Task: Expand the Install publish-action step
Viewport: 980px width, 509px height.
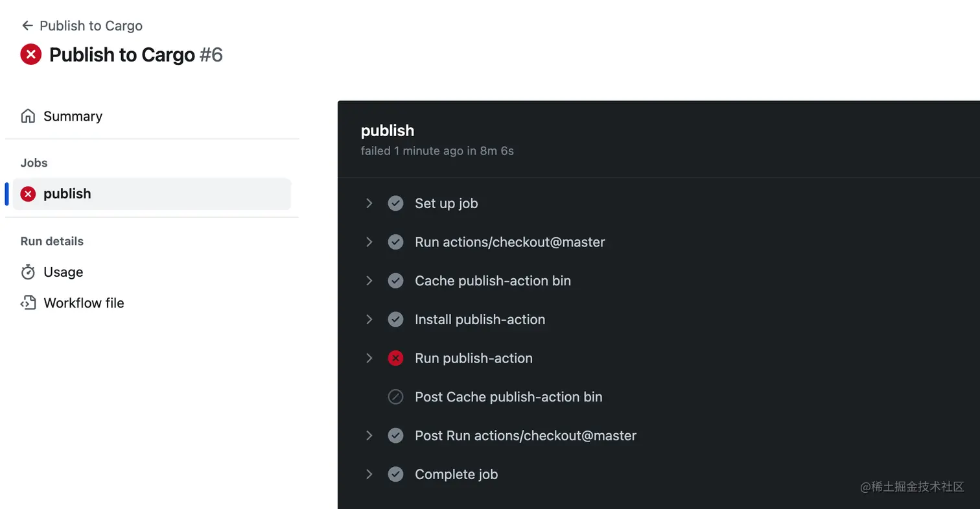Action: point(369,319)
